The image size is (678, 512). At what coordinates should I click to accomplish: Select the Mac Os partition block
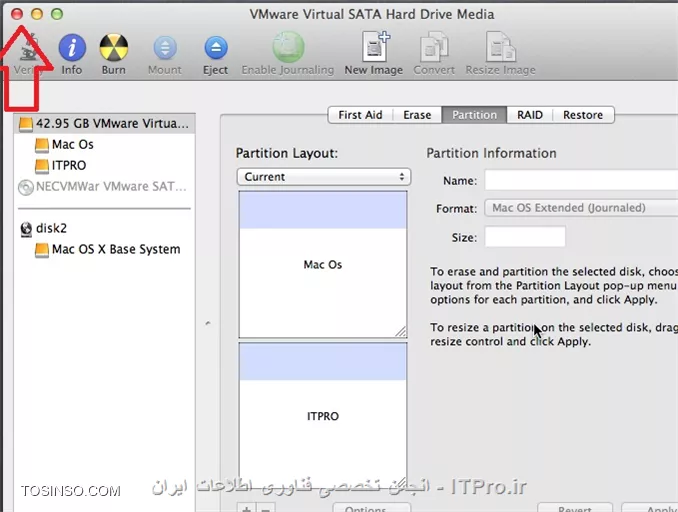click(323, 264)
